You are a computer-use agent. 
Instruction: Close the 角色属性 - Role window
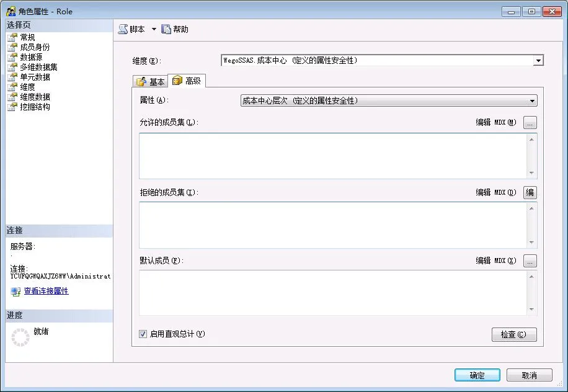click(552, 12)
